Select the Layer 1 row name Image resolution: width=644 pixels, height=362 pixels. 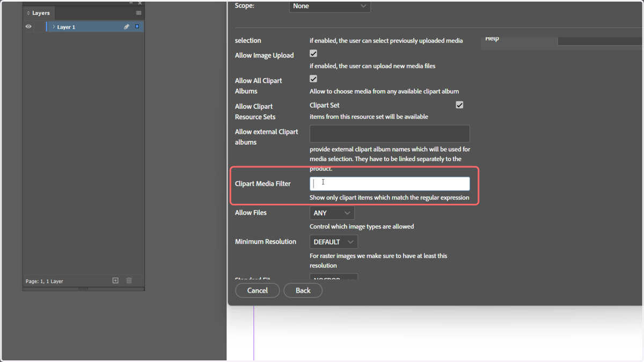[x=66, y=27]
